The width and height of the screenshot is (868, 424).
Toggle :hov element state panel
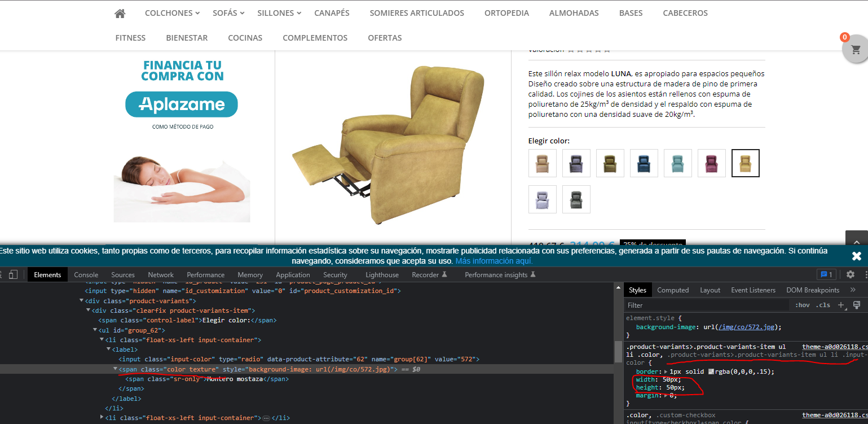pyautogui.click(x=802, y=305)
